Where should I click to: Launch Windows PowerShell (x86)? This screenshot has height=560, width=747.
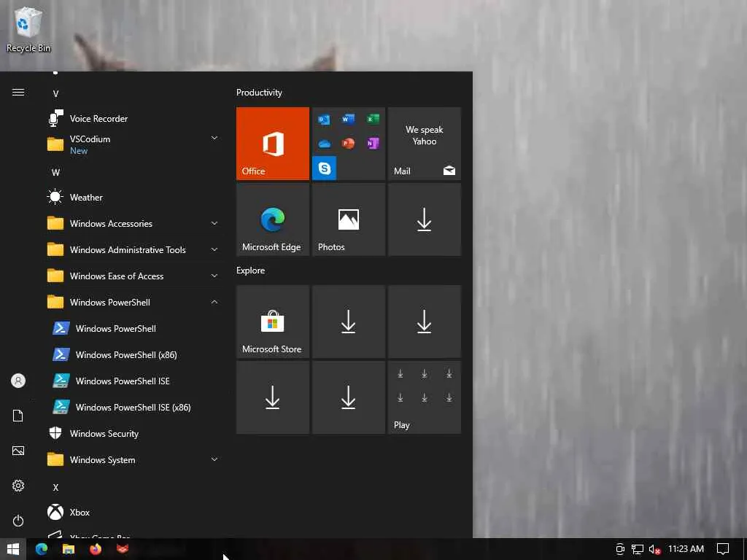133,355
